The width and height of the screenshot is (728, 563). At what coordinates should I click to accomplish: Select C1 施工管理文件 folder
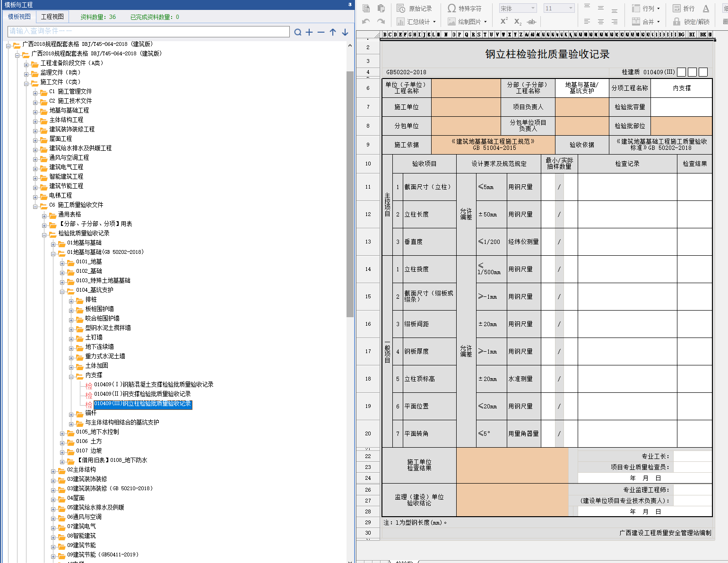pyautogui.click(x=70, y=91)
